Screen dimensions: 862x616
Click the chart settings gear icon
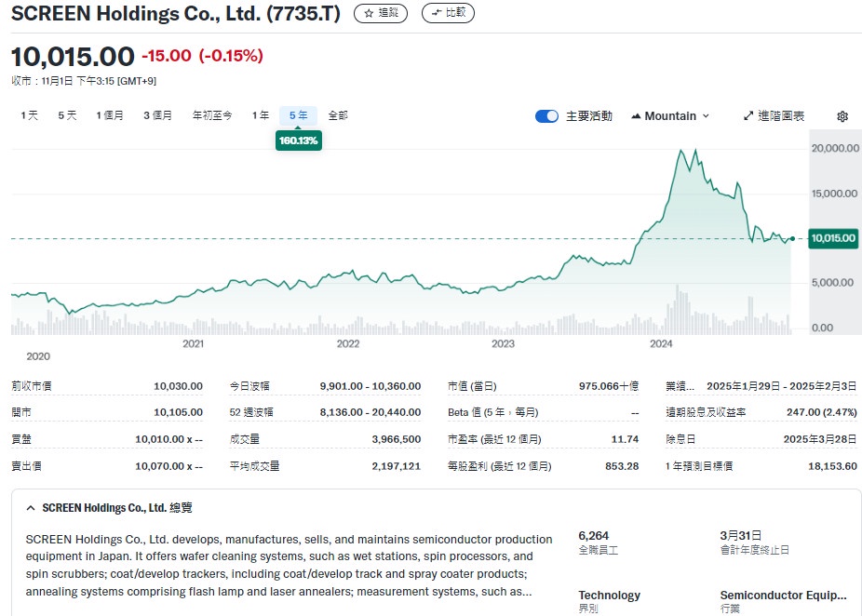click(842, 116)
